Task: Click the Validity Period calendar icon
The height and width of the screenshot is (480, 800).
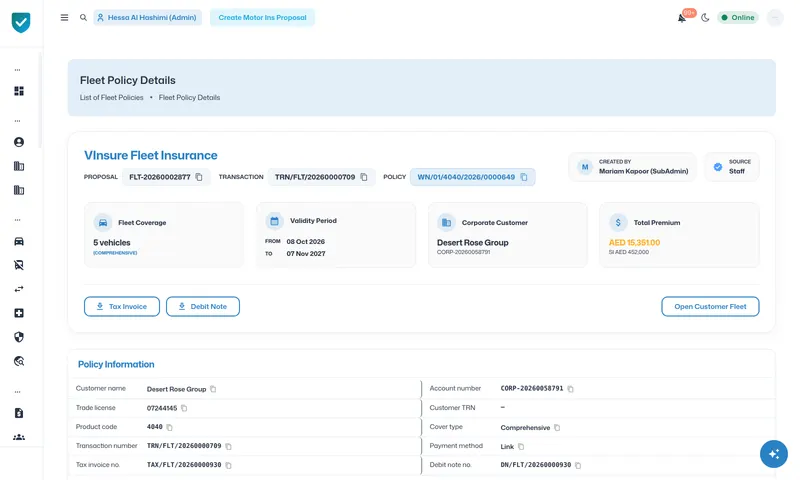Action: click(274, 221)
